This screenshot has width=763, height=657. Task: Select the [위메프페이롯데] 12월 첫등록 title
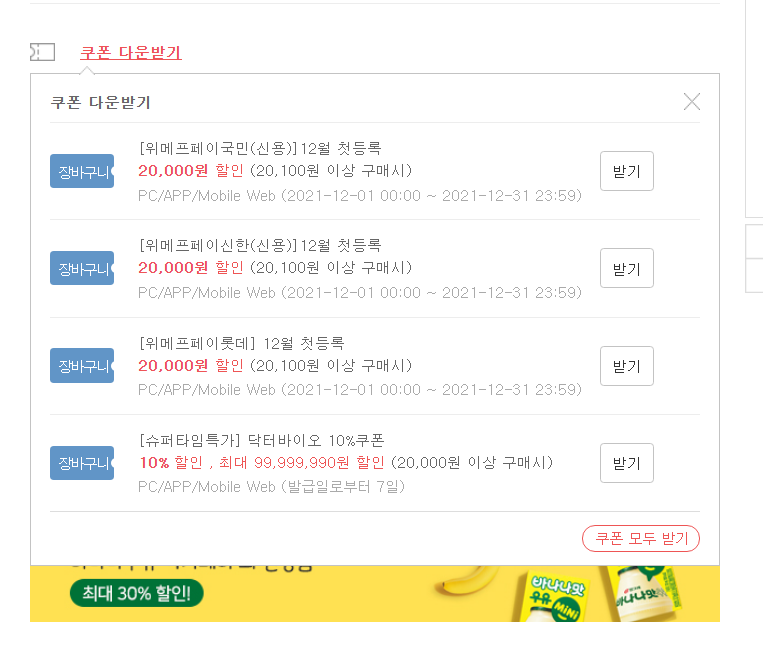(x=242, y=343)
